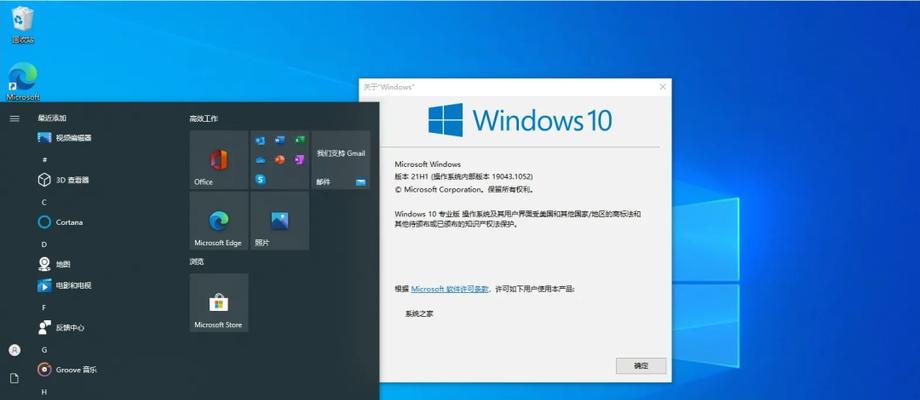Image resolution: width=920 pixels, height=400 pixels.
Task: Select the C letter header in app list
Action: pos(44,202)
